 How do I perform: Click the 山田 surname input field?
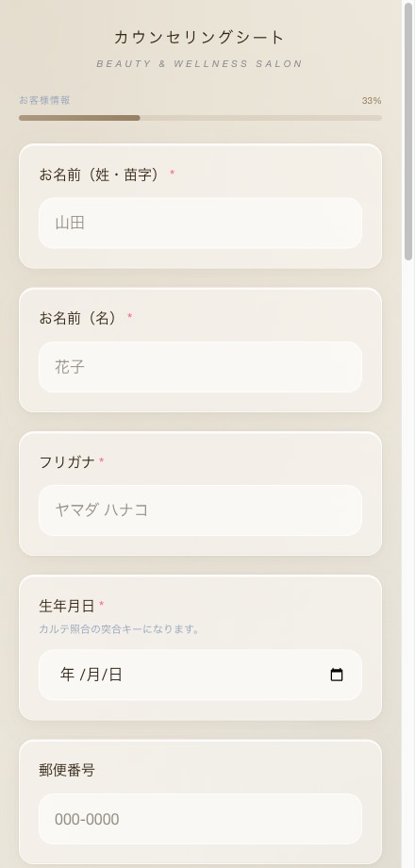[200, 223]
